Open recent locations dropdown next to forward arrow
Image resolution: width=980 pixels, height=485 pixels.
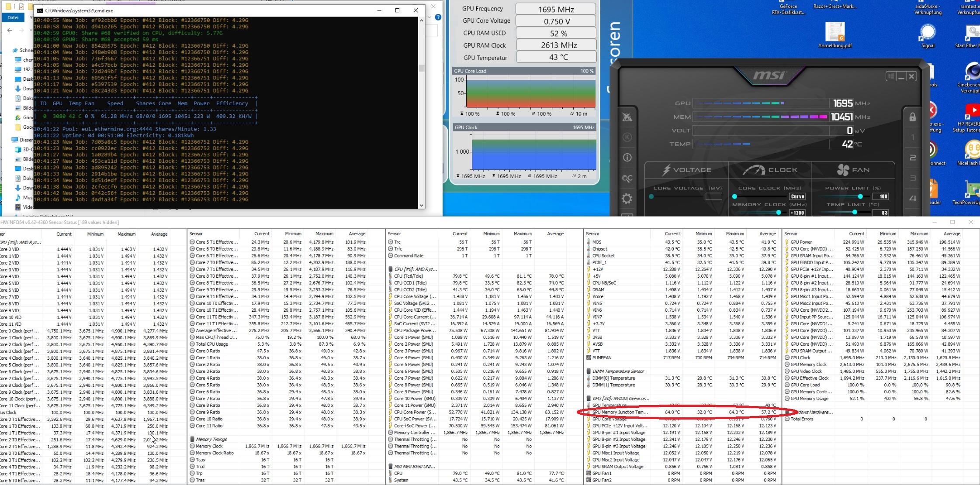point(31,30)
